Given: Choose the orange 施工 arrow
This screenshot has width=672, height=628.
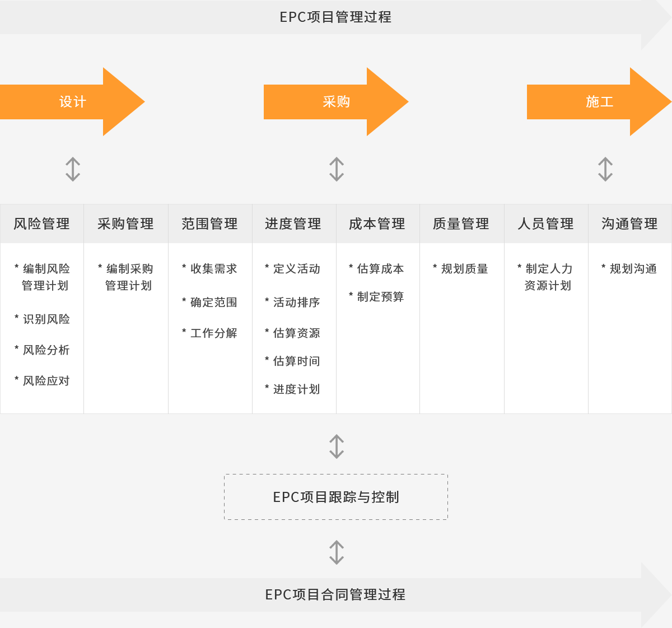Looking at the screenshot, I should (x=599, y=101).
